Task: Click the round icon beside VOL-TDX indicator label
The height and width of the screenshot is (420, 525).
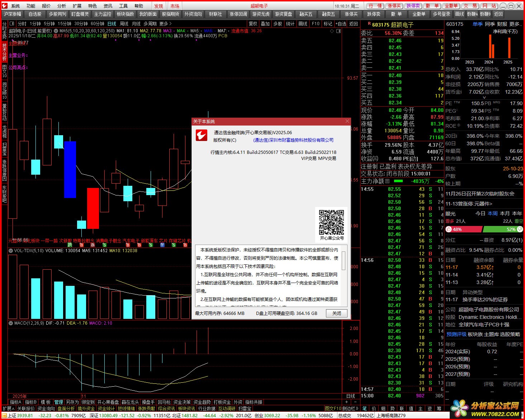Action: point(11,251)
